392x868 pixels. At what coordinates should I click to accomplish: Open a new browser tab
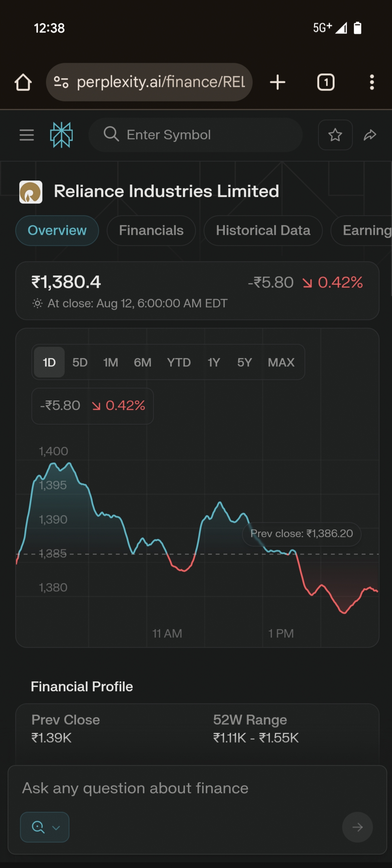click(x=278, y=82)
